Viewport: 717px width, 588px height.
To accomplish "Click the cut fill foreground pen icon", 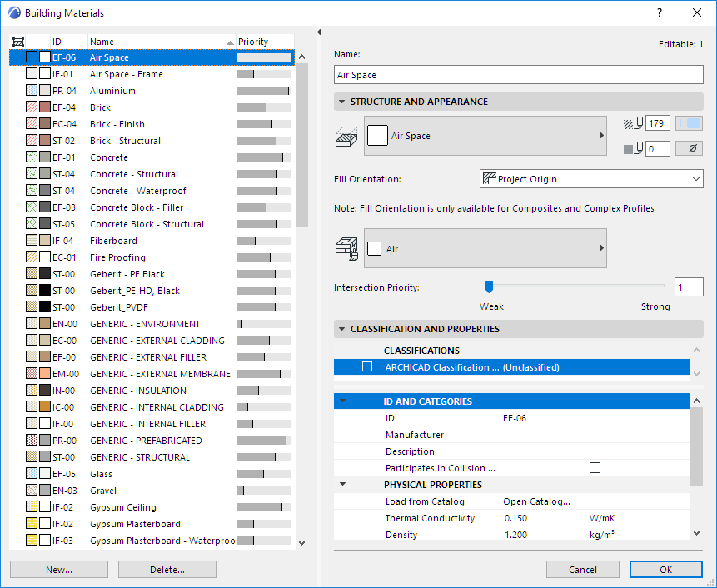I will pos(633,124).
